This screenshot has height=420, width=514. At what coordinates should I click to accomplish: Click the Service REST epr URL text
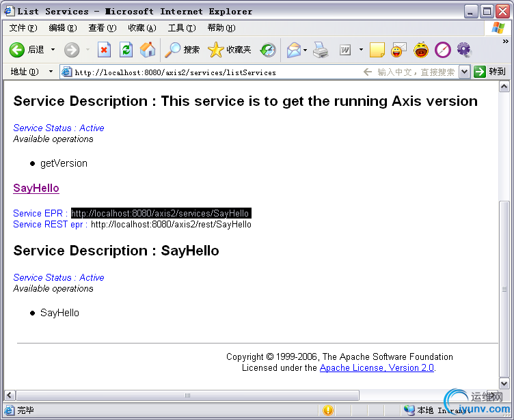[x=171, y=225]
